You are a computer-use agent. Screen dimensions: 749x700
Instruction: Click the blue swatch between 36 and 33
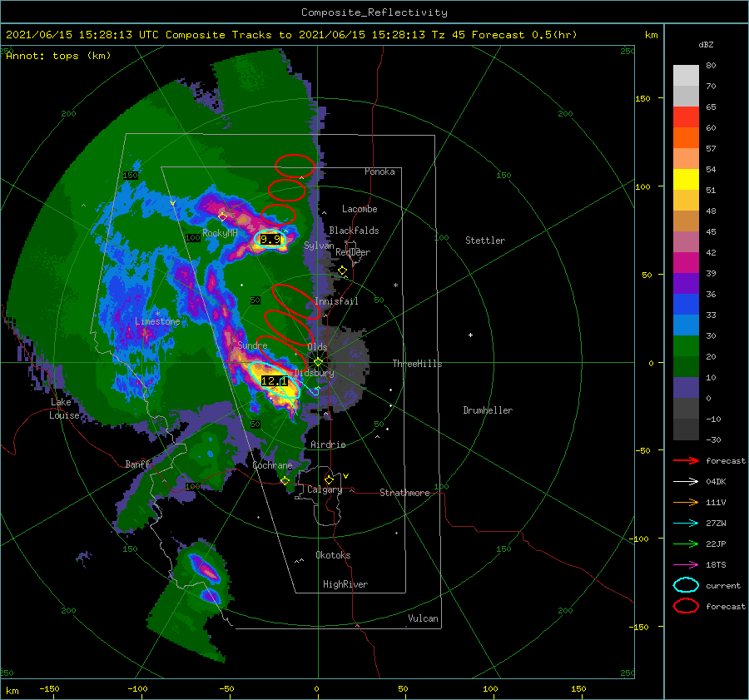686,305
